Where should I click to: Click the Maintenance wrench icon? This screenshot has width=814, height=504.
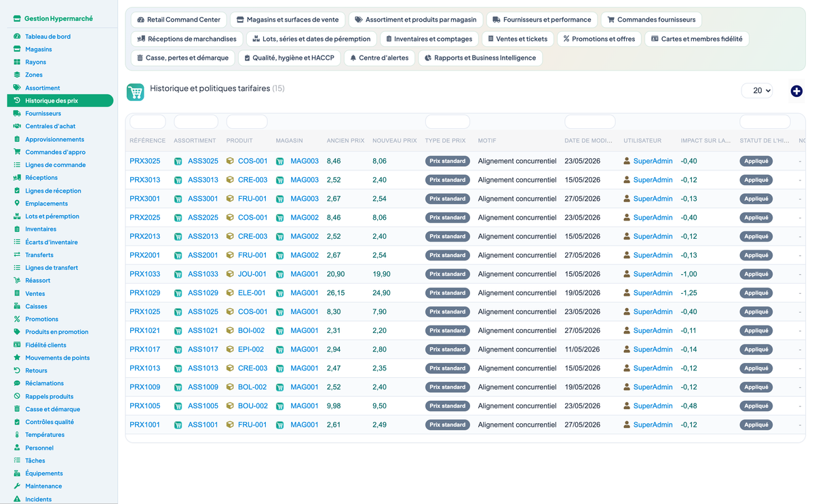[17, 486]
